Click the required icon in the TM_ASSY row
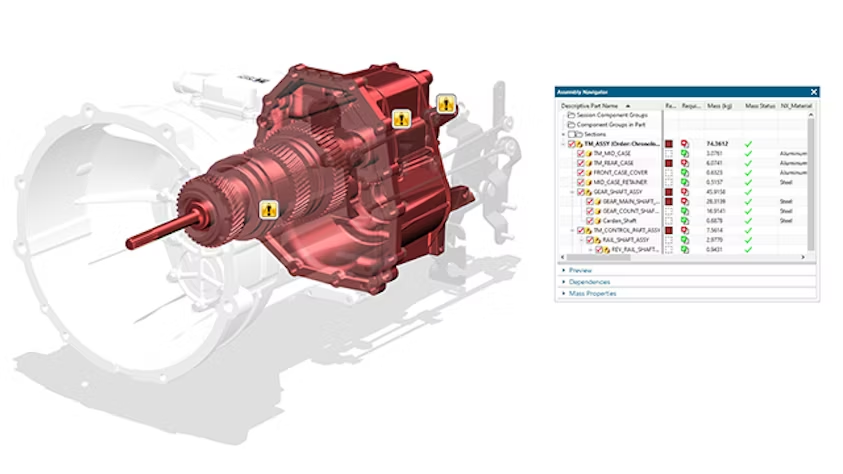This screenshot has width=843, height=474. click(x=685, y=144)
